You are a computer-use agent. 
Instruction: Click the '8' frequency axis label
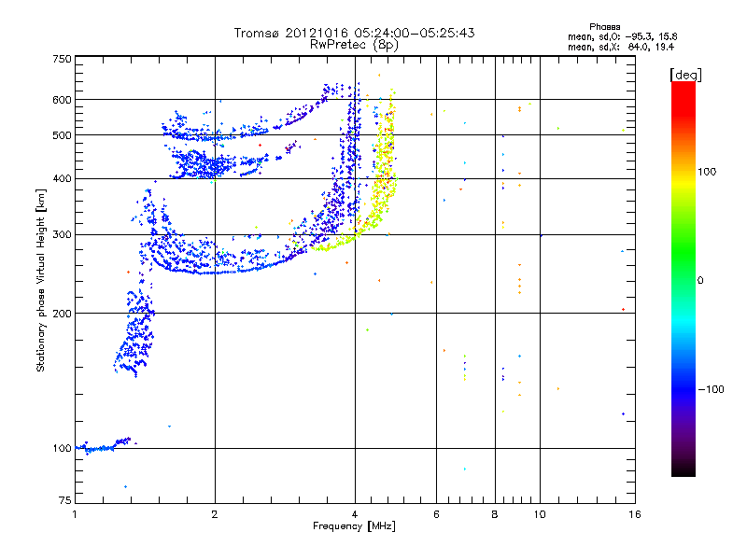point(495,514)
